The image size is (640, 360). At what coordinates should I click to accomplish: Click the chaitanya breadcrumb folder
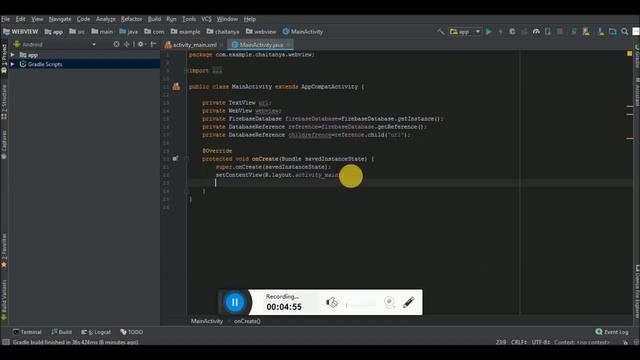click(x=223, y=31)
